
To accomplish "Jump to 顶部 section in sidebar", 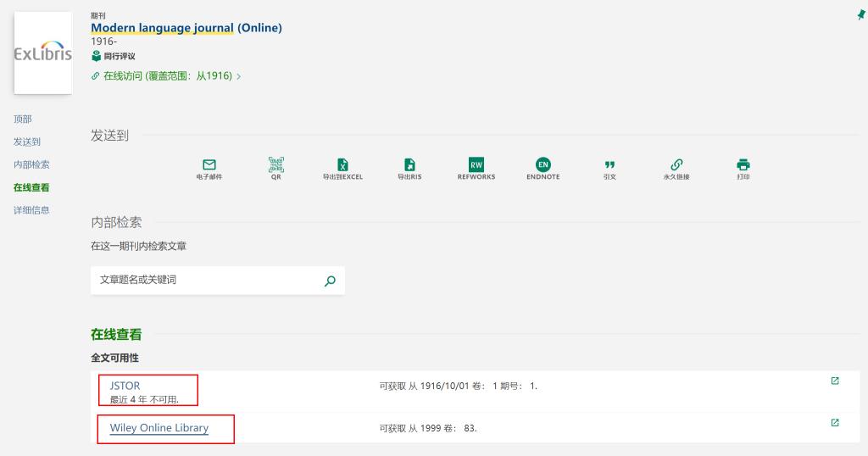I will [23, 119].
